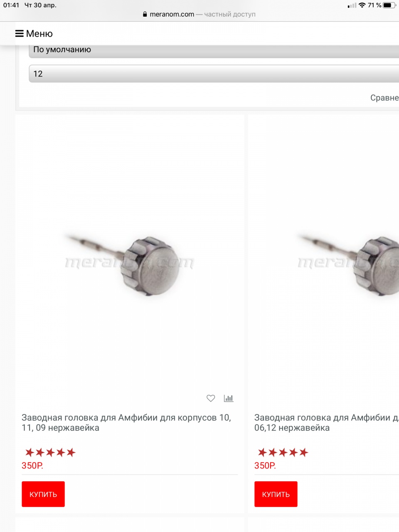
Task: Tap the Wi-Fi status icon
Action: pos(362,5)
